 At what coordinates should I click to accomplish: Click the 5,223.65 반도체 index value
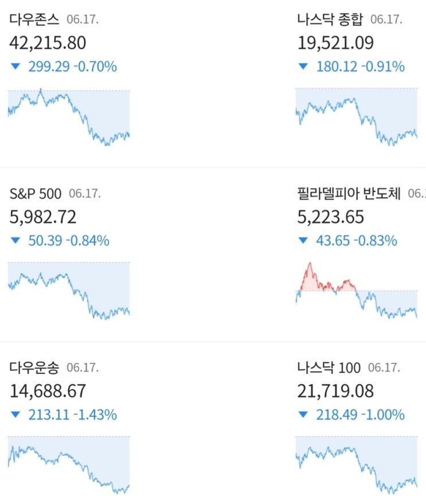[331, 217]
